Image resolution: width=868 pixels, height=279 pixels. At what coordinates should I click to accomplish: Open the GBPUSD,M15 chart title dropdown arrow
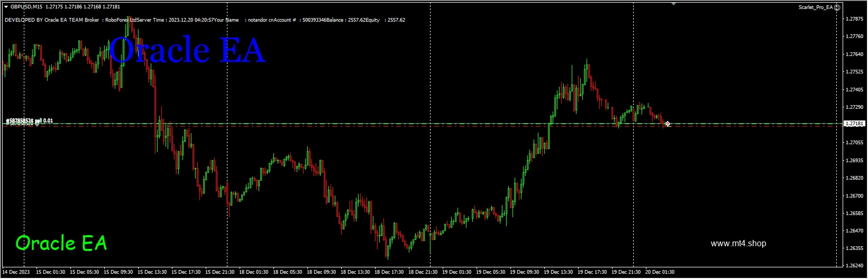click(x=6, y=7)
